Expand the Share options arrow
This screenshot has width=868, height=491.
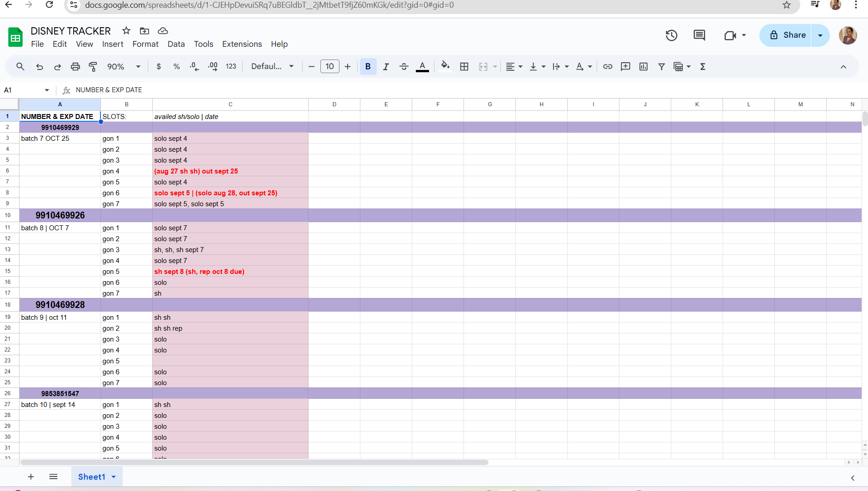tap(820, 35)
